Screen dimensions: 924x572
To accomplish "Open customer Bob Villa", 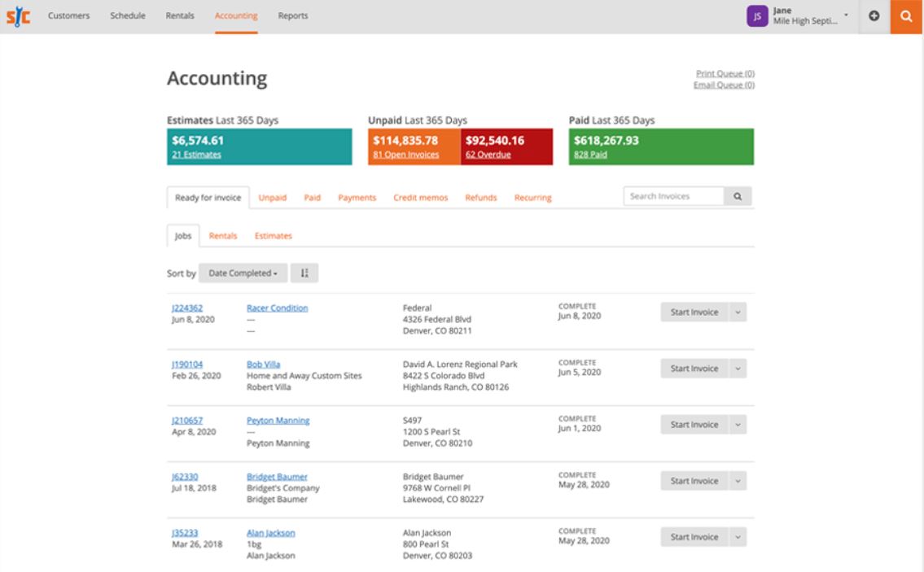I will 264,364.
